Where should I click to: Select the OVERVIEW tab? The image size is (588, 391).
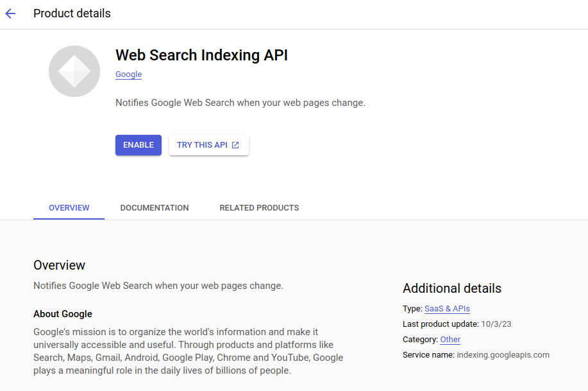69,207
